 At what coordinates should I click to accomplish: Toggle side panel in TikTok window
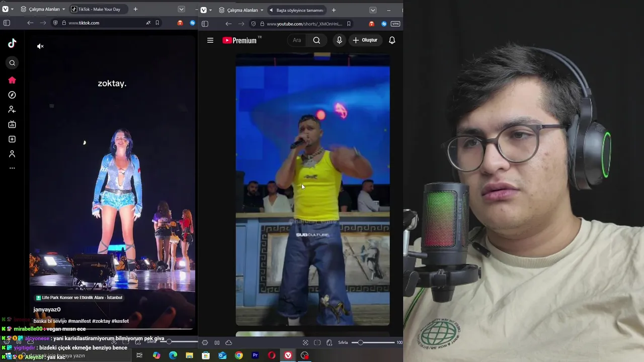[x=7, y=23]
